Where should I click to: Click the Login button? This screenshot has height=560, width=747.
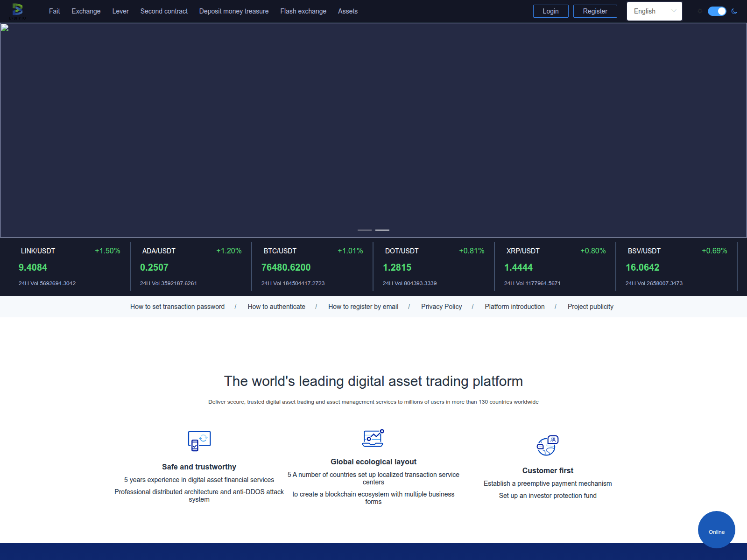(x=551, y=11)
